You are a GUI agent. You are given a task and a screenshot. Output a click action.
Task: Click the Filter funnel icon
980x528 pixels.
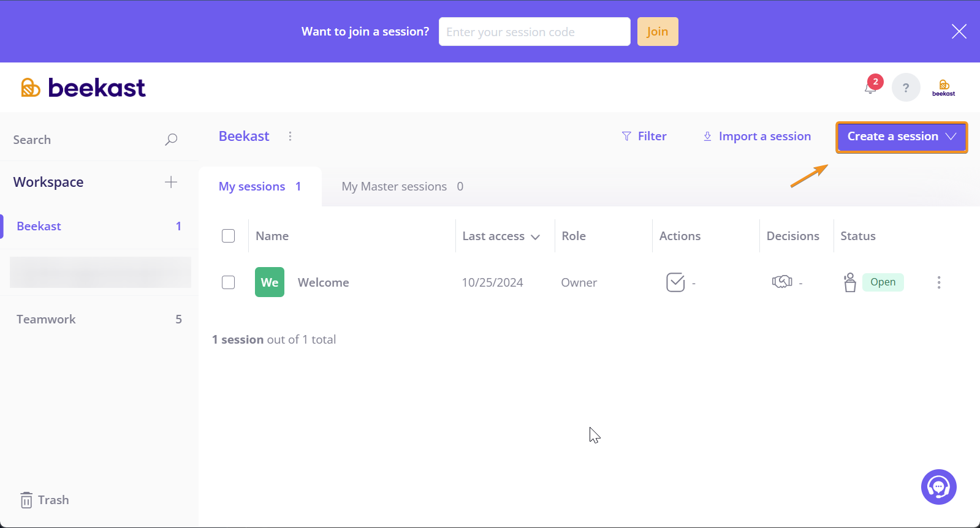(x=626, y=136)
